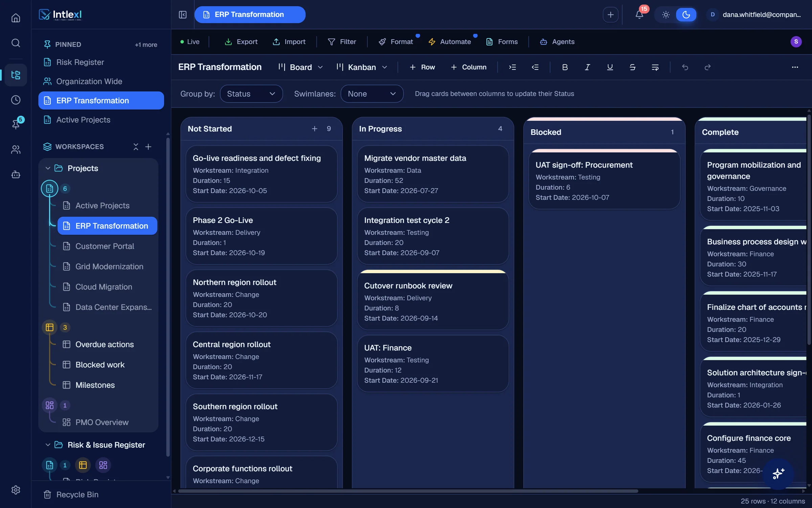Add a new Column
The image size is (812, 508).
click(469, 67)
